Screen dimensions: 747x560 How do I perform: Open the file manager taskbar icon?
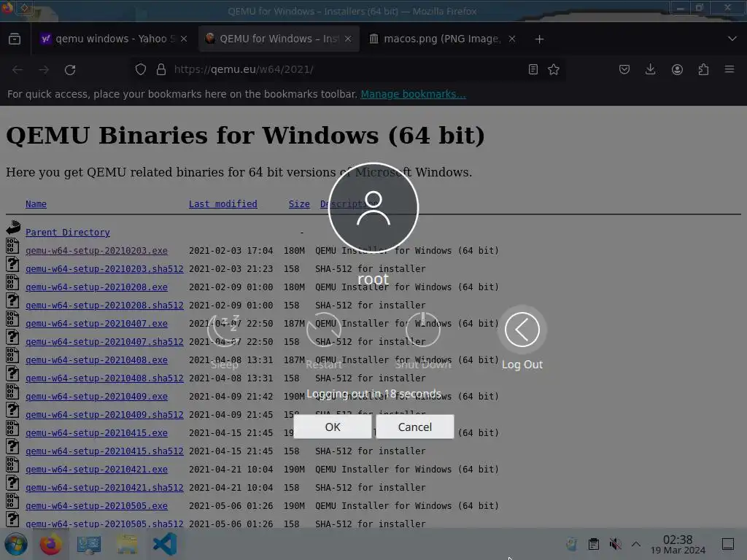pyautogui.click(x=127, y=544)
